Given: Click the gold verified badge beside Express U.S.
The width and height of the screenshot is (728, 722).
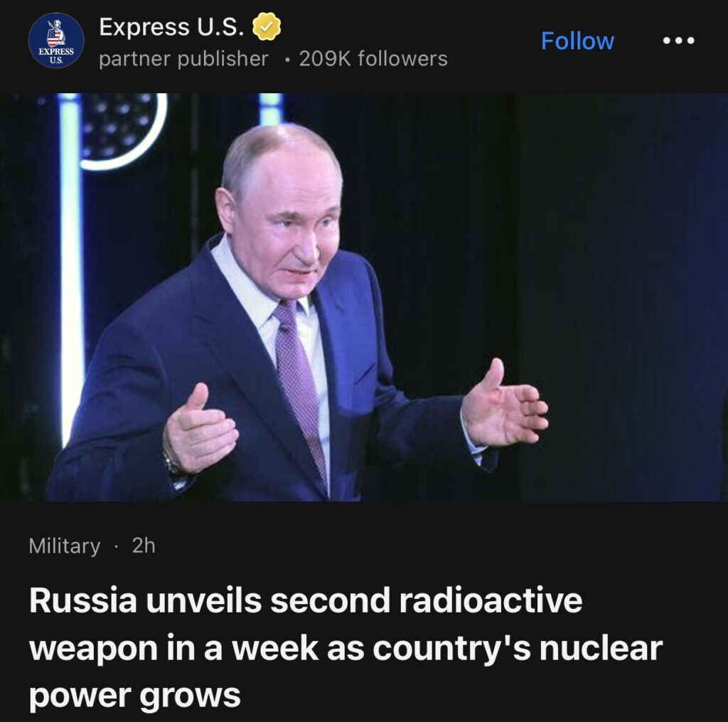Looking at the screenshot, I should click(x=267, y=26).
